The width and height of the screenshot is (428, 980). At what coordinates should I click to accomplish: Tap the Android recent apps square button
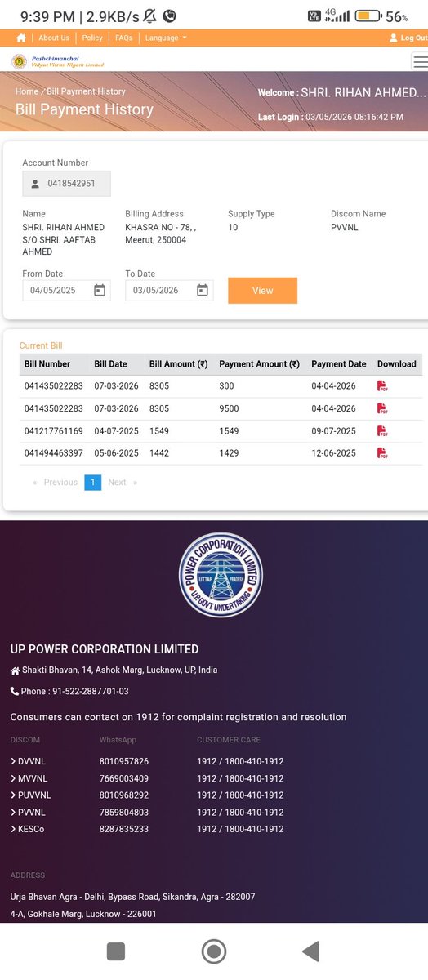(x=116, y=951)
